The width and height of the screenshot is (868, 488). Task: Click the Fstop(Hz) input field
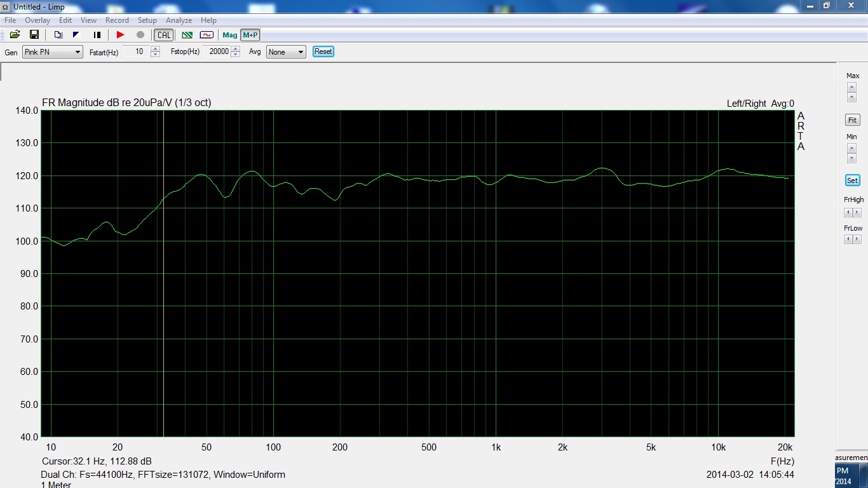(217, 52)
